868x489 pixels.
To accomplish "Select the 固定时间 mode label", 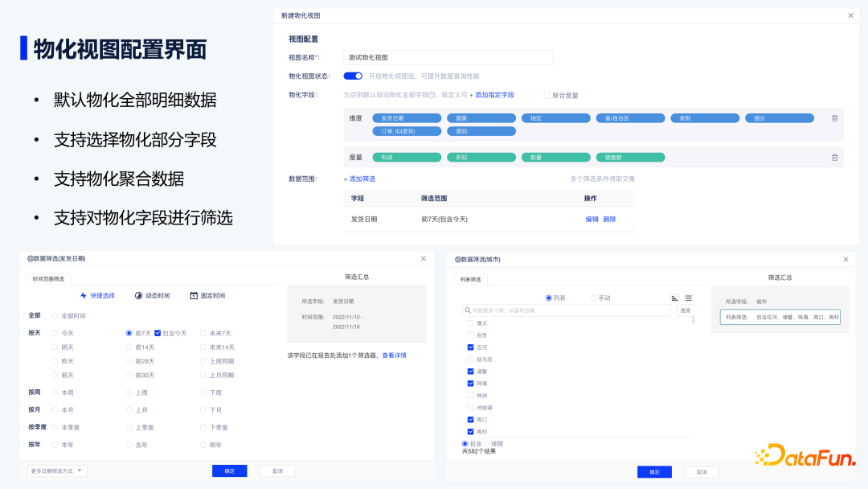I will click(212, 296).
